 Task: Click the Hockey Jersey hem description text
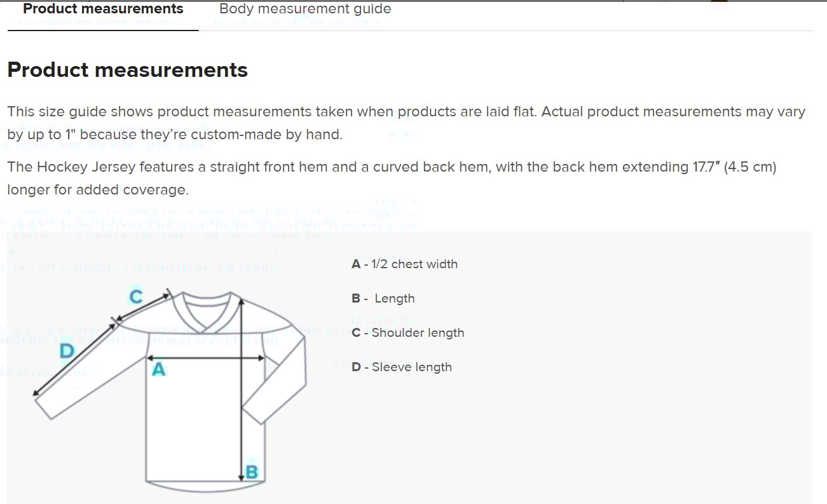coord(391,178)
